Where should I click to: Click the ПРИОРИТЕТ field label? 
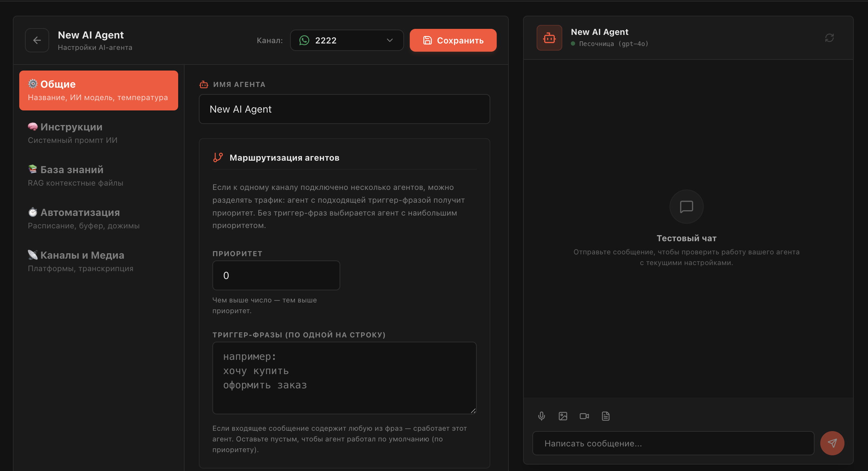[237, 254]
